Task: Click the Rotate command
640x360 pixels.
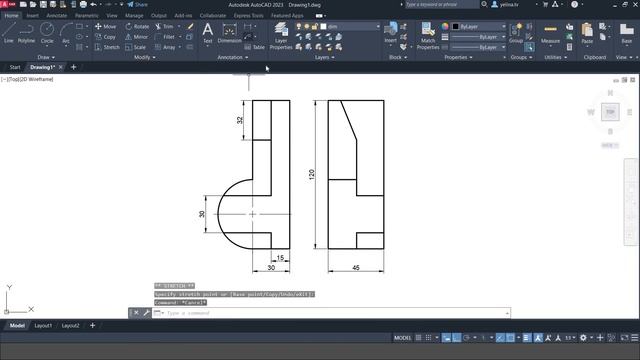Action: click(x=137, y=27)
